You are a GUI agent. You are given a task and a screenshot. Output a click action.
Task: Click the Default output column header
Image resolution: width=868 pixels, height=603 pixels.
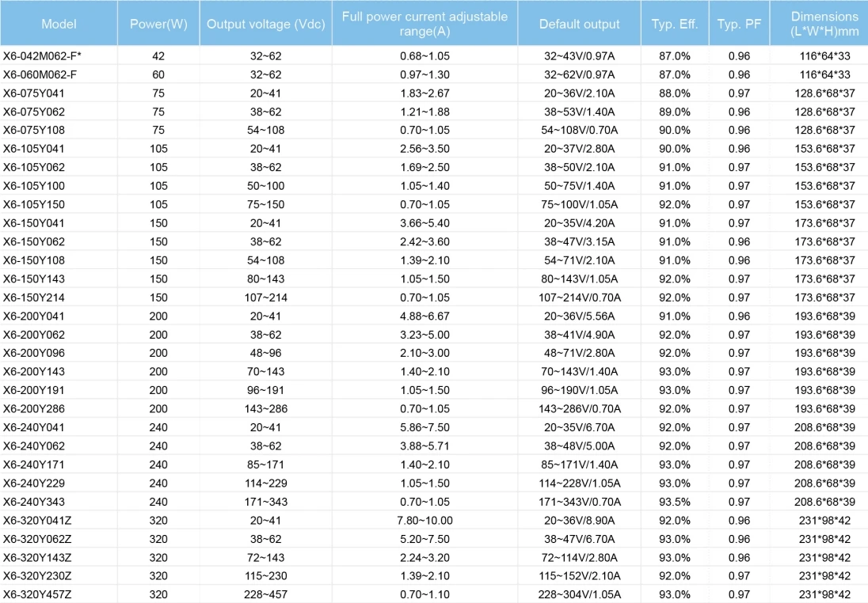click(x=580, y=24)
